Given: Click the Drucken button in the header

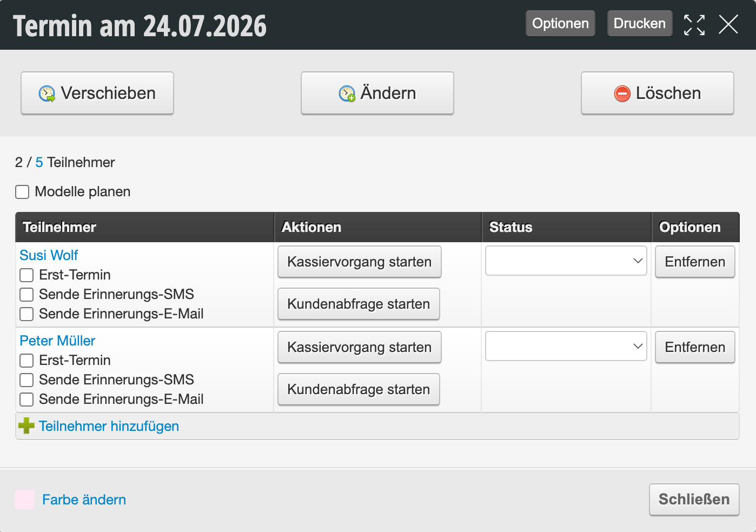Looking at the screenshot, I should (640, 23).
